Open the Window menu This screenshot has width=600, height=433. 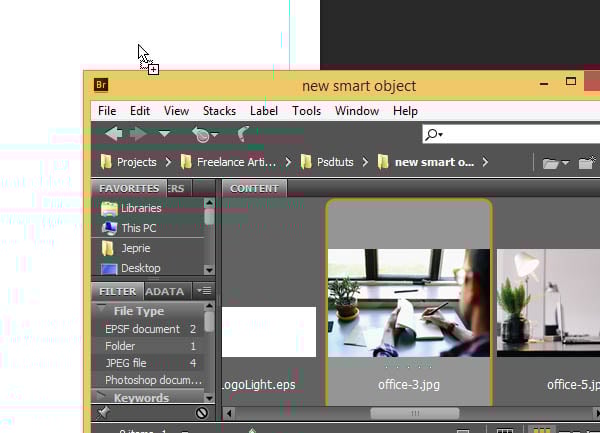click(357, 111)
